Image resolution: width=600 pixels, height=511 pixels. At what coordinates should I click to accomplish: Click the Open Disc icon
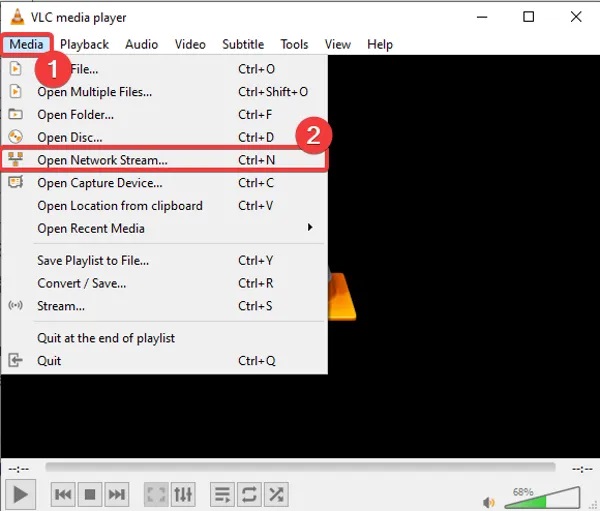(x=15, y=137)
